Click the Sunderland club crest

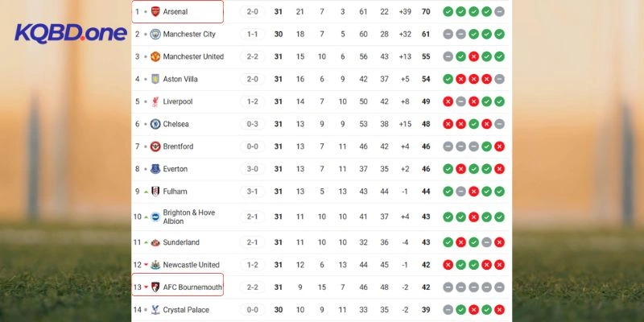point(155,242)
